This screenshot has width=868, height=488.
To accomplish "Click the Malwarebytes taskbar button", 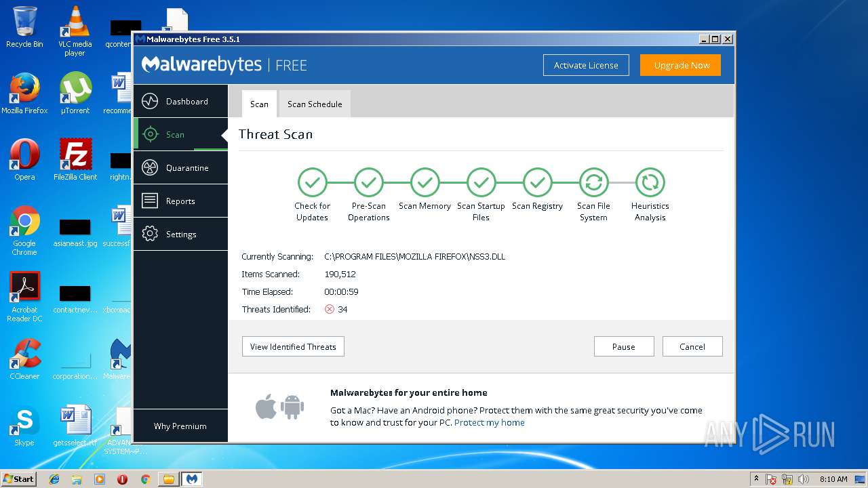I will [191, 479].
